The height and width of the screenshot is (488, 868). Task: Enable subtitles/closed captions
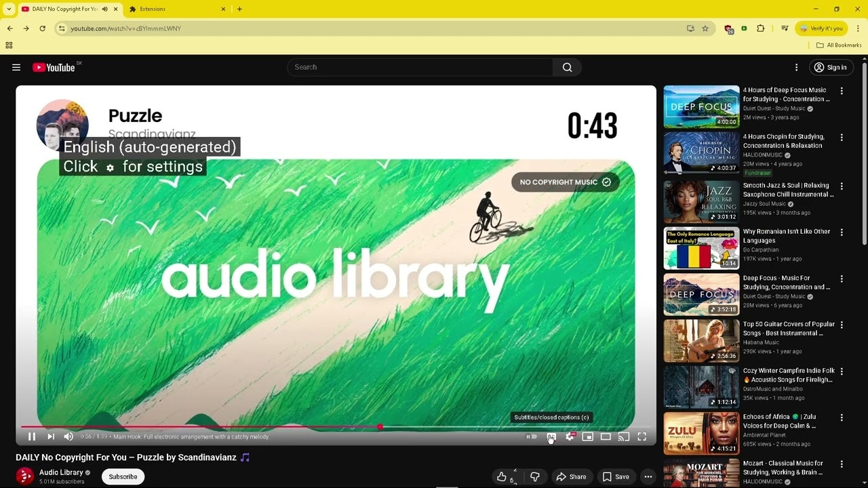click(x=551, y=436)
